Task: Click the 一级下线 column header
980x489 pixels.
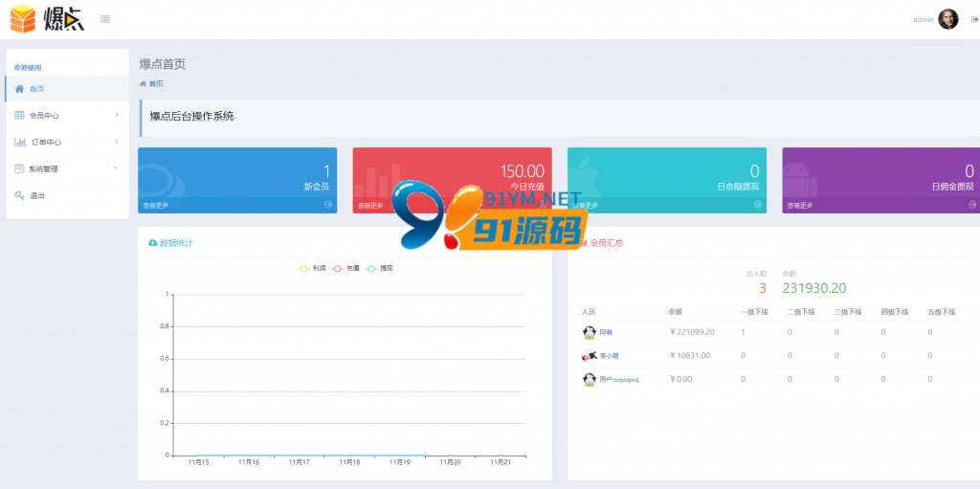Action: tap(754, 311)
